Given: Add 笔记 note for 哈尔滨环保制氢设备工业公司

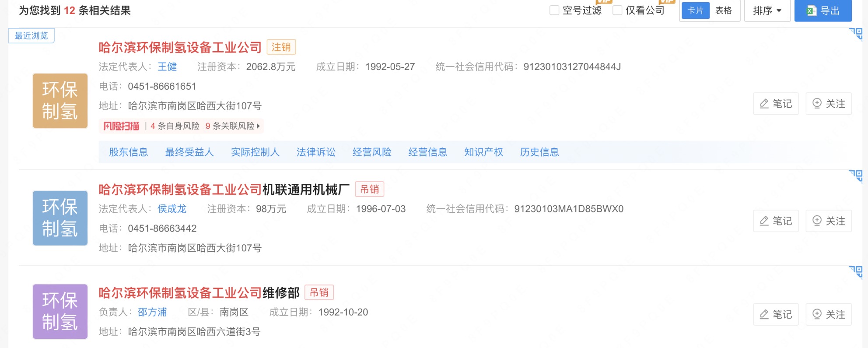Looking at the screenshot, I should (776, 104).
